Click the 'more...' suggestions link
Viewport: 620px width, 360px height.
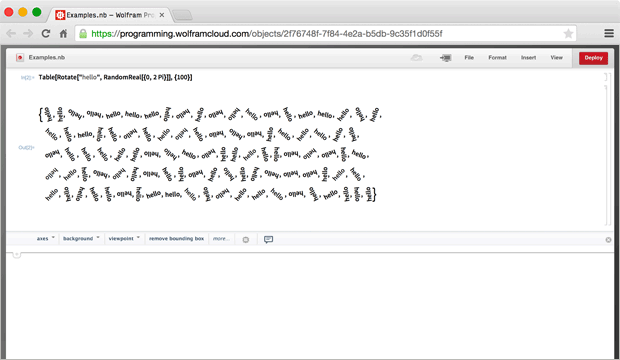coord(221,239)
